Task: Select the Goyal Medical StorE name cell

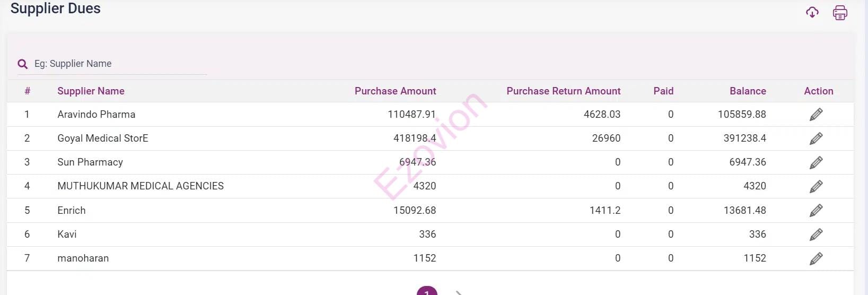Action: tap(103, 138)
